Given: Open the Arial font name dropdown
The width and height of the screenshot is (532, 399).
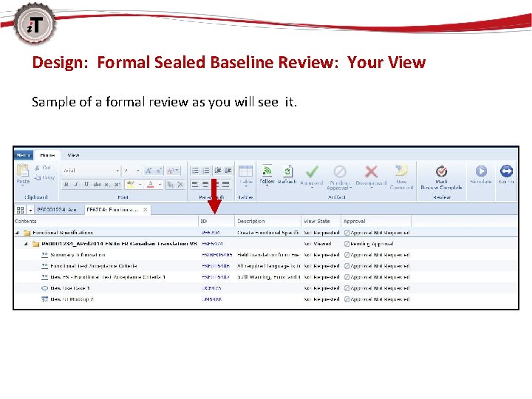Looking at the screenshot, I should [x=117, y=171].
